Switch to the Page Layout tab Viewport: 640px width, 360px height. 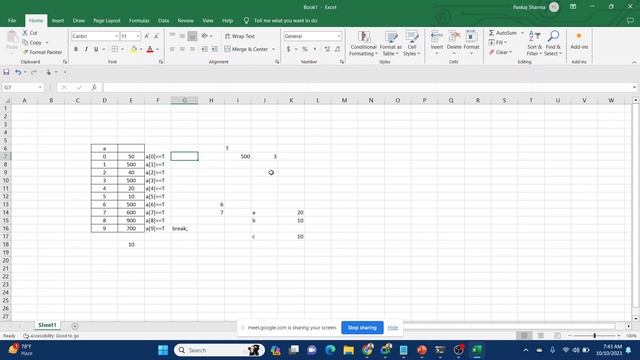pos(107,20)
